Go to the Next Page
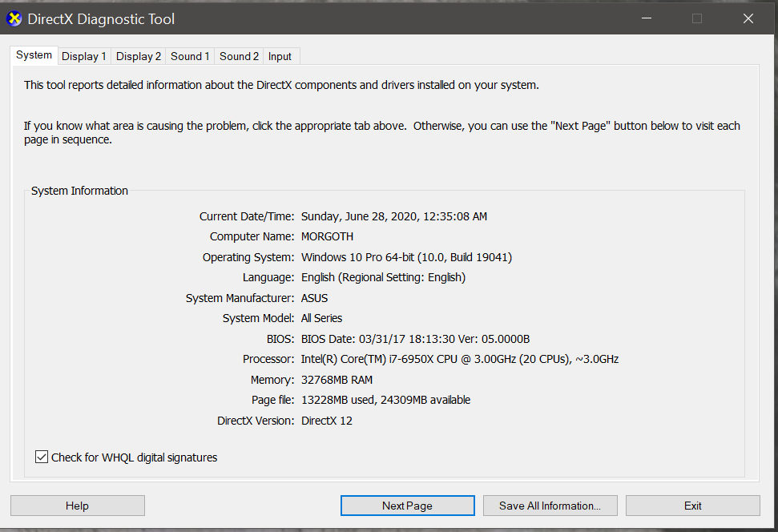Image resolution: width=778 pixels, height=532 pixels. coord(407,506)
